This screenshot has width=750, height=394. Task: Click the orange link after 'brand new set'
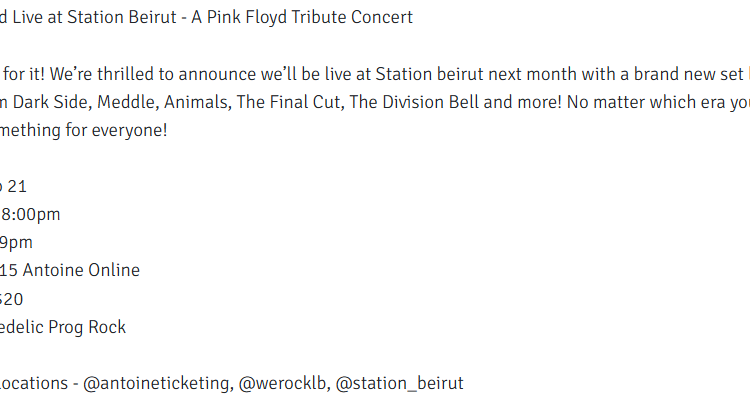click(749, 74)
